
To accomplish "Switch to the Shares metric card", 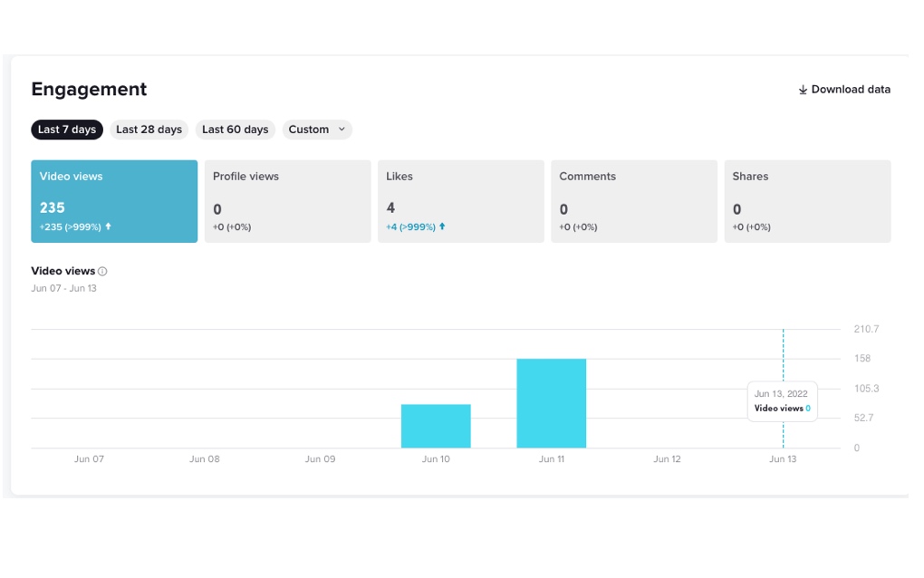I will point(807,201).
